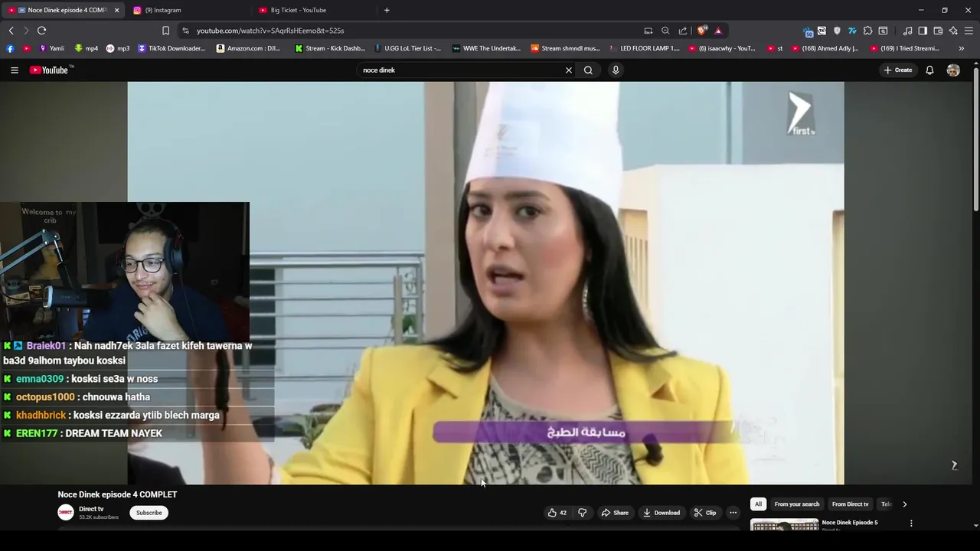The image size is (980, 551).
Task: Open the mp4 bookmark
Action: 87,48
